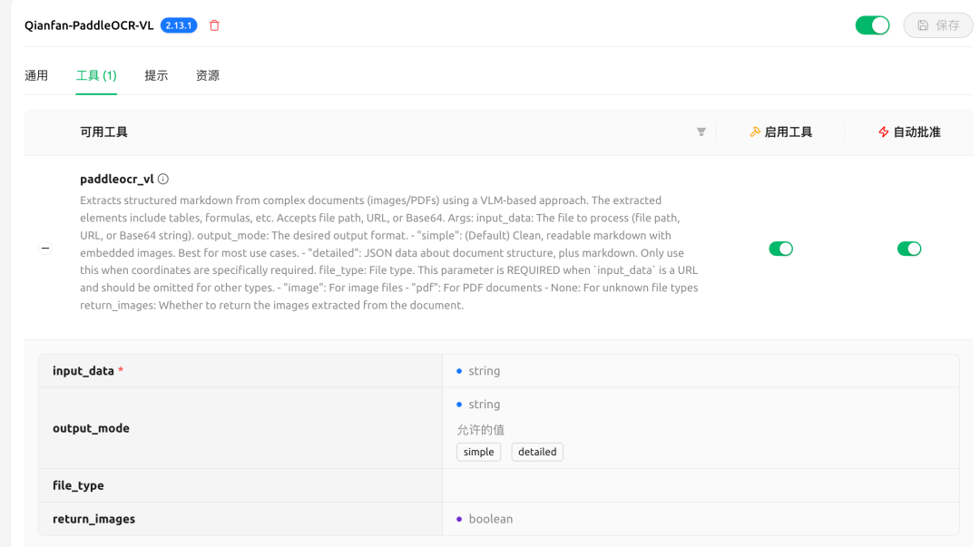
Task: Click the 2.13.1 version badge
Action: tap(179, 25)
